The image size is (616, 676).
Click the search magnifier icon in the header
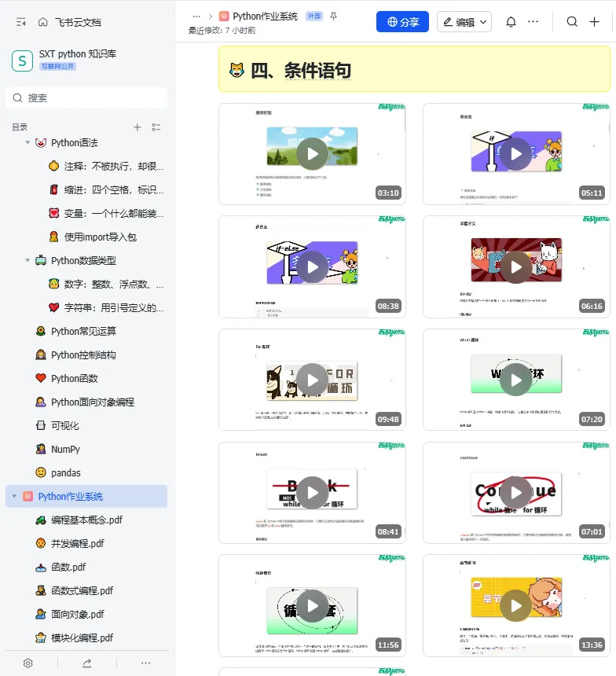click(572, 21)
